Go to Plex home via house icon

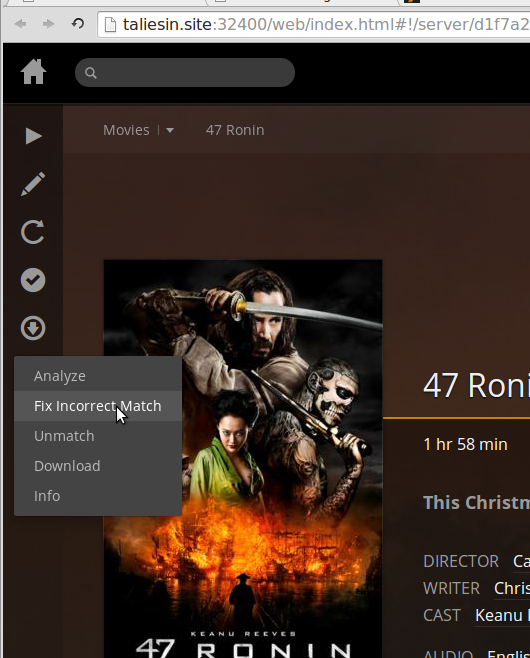33,72
